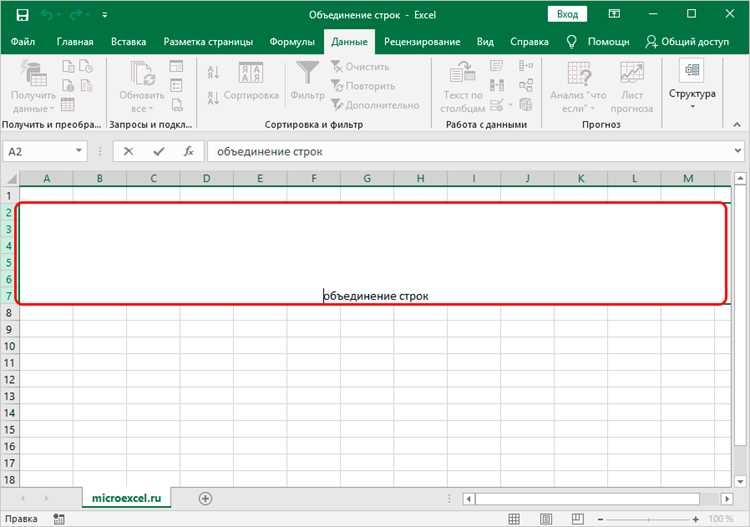Click Удалить дубликаты icon in Работа с данными
Viewport: 750px width, 527px height.
point(496,86)
